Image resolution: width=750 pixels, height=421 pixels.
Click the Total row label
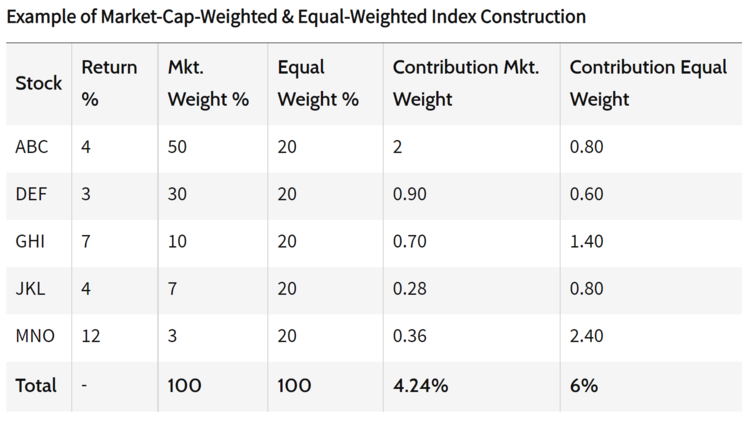36,385
